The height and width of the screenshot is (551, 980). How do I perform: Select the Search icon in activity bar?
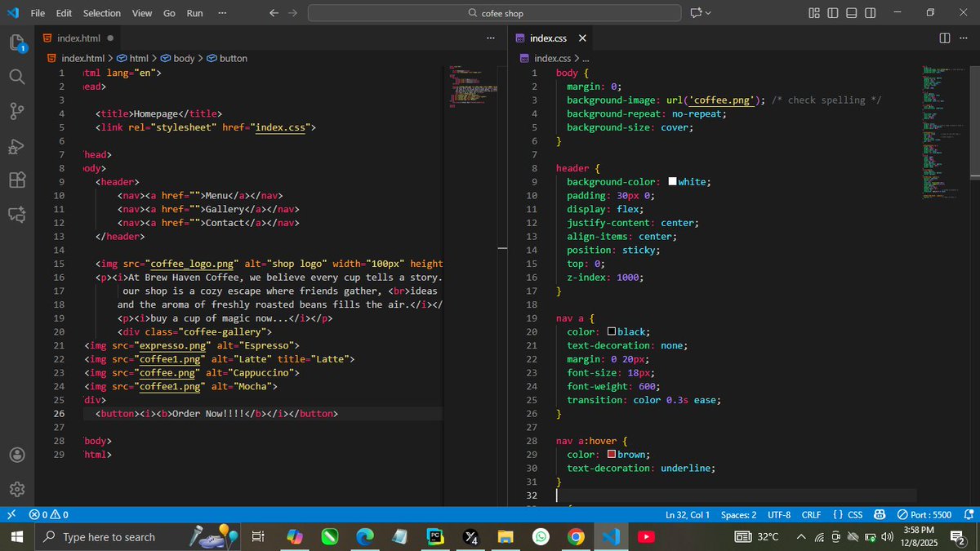[x=17, y=78]
